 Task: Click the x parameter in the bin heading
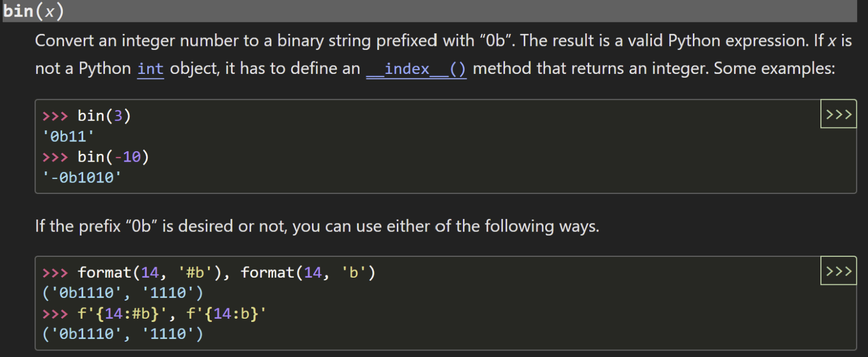(49, 11)
